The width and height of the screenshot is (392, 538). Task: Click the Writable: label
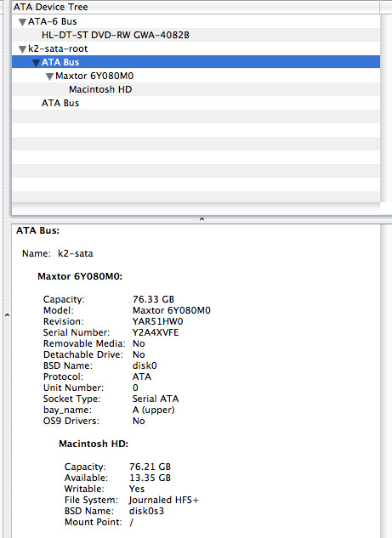click(84, 489)
